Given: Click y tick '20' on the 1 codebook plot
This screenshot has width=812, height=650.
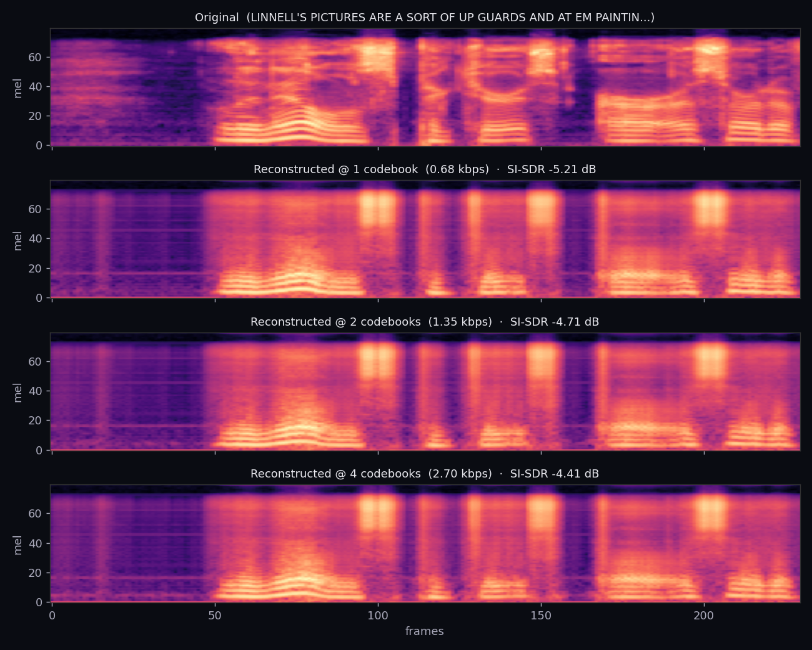Looking at the screenshot, I should 36,269.
